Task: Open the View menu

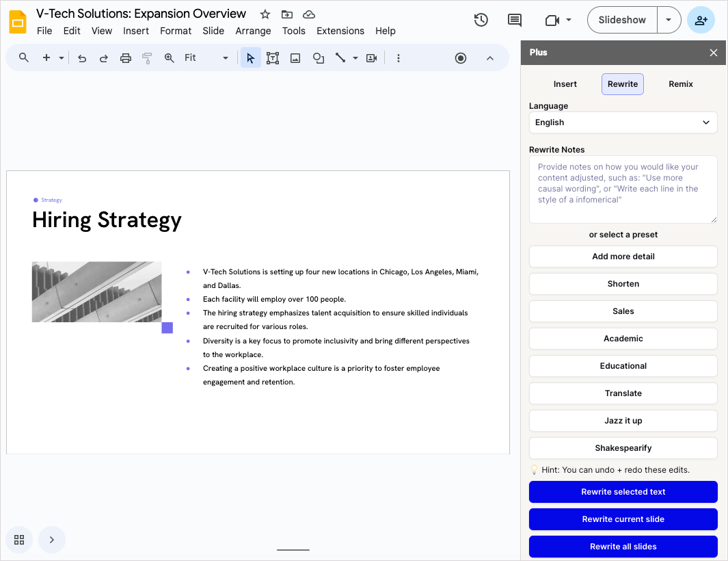Action: pyautogui.click(x=102, y=31)
